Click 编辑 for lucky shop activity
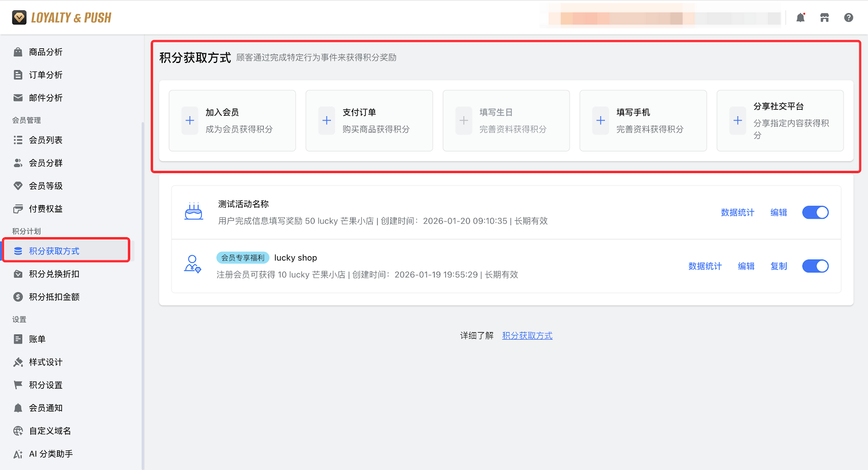The height and width of the screenshot is (470, 868). point(746,266)
